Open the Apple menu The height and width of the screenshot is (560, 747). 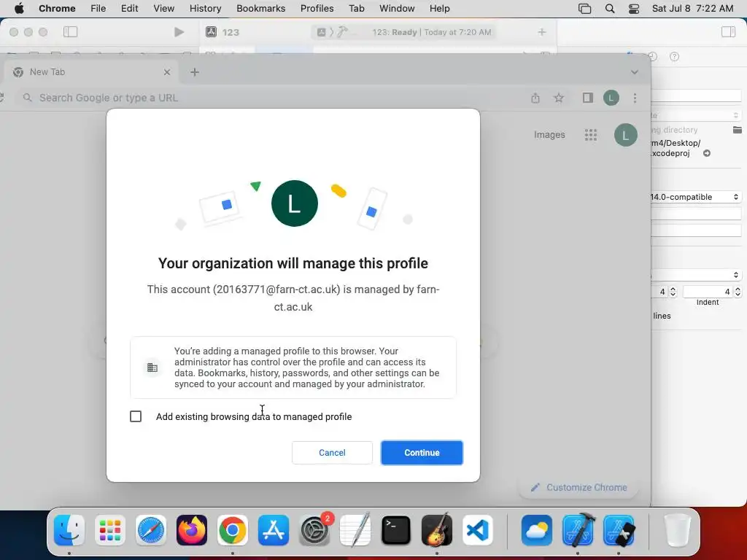tap(19, 8)
